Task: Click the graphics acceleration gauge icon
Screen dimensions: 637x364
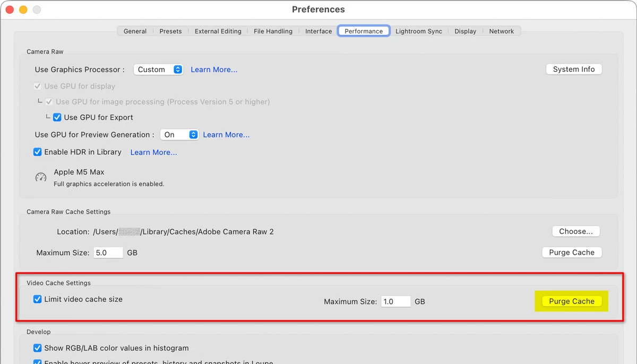Action: (41, 177)
